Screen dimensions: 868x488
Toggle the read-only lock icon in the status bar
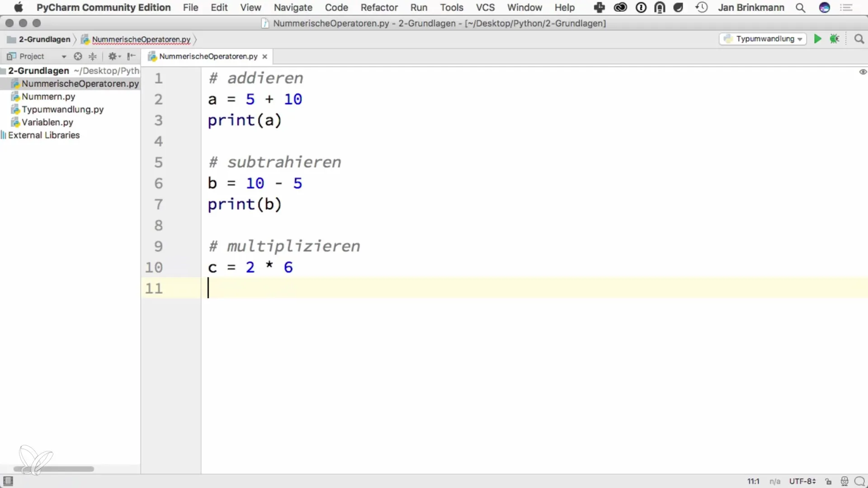[828, 482]
